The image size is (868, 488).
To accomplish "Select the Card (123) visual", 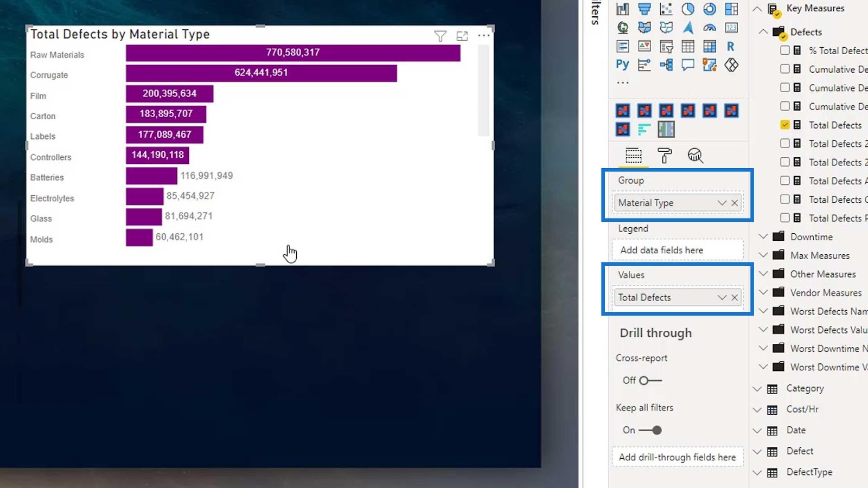I will [x=731, y=28].
